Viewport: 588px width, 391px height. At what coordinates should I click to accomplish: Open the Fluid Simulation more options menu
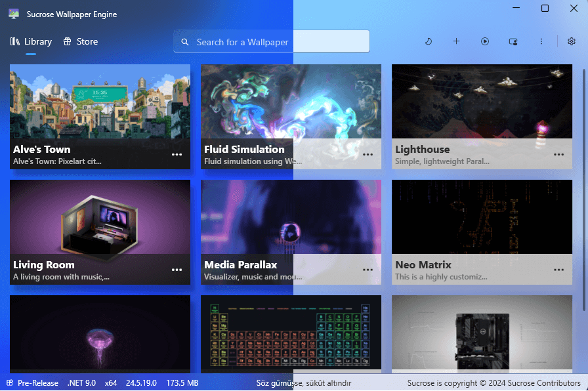coord(367,155)
